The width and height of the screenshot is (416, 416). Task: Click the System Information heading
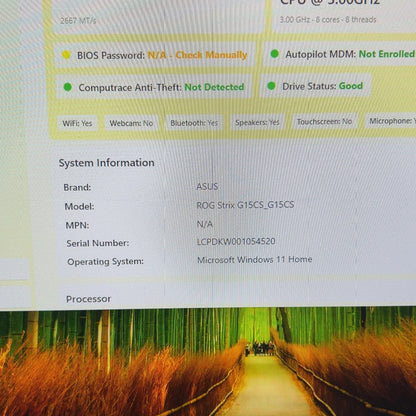point(107,163)
